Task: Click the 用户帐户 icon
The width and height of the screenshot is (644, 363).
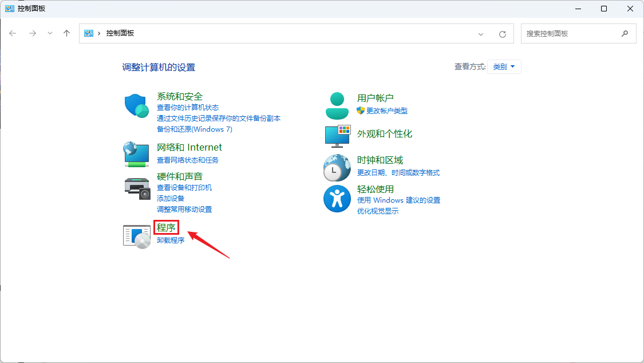Action: click(337, 104)
